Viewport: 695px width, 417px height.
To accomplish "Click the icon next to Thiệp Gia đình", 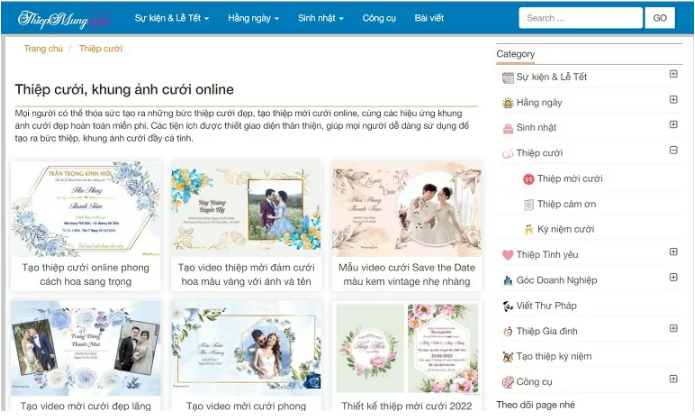I will pos(508,331).
